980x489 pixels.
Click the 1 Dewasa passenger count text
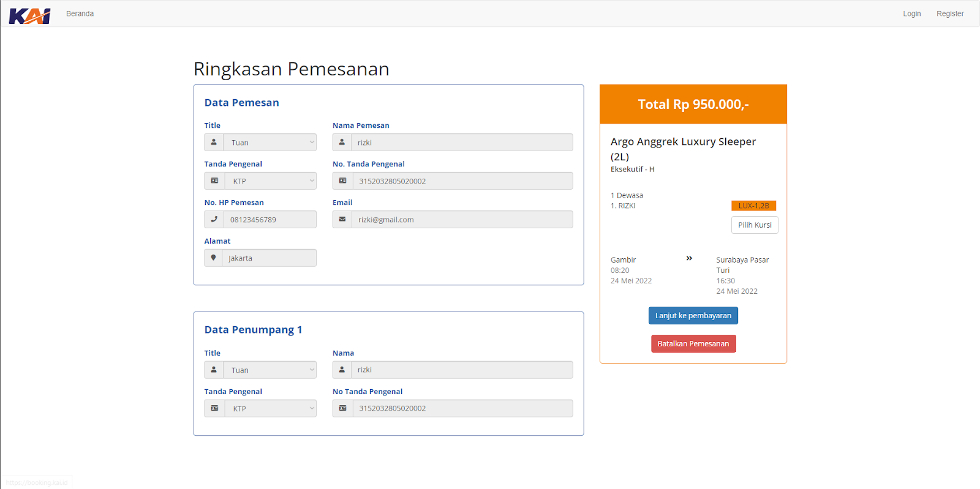(627, 195)
